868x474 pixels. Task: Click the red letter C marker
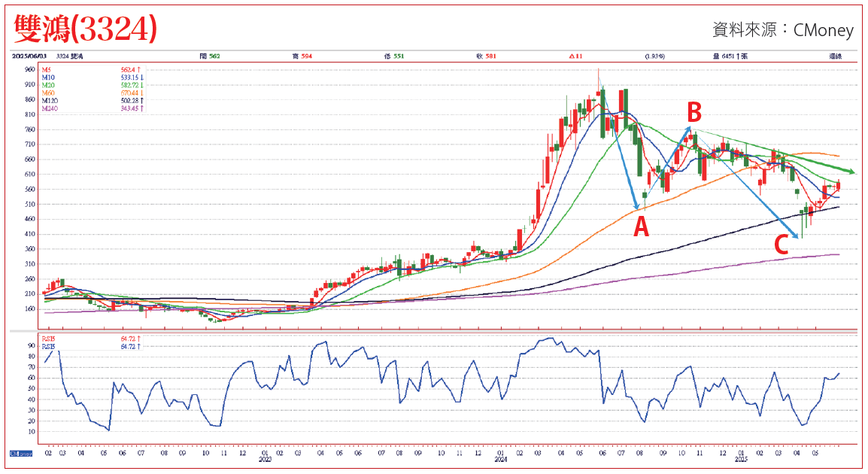pos(782,245)
